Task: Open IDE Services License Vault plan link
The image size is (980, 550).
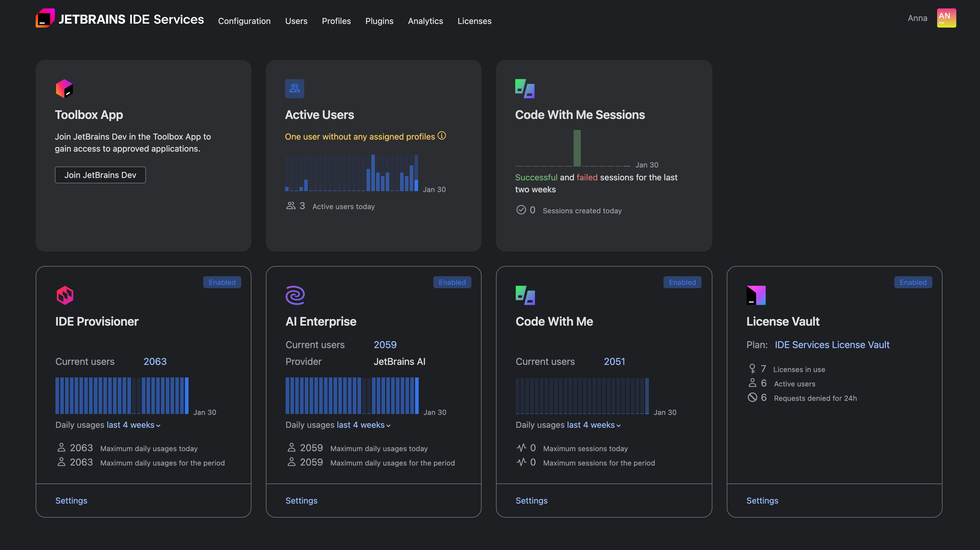Action: [x=832, y=344]
